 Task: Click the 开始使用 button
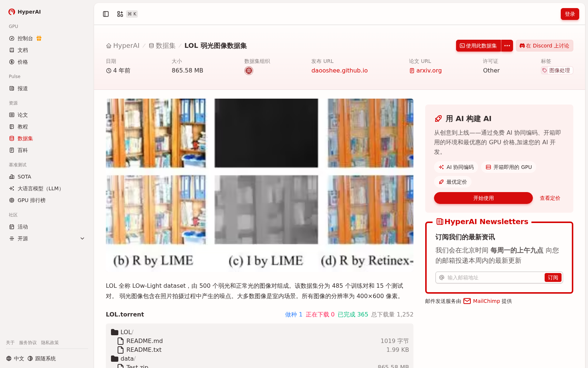[x=483, y=198]
